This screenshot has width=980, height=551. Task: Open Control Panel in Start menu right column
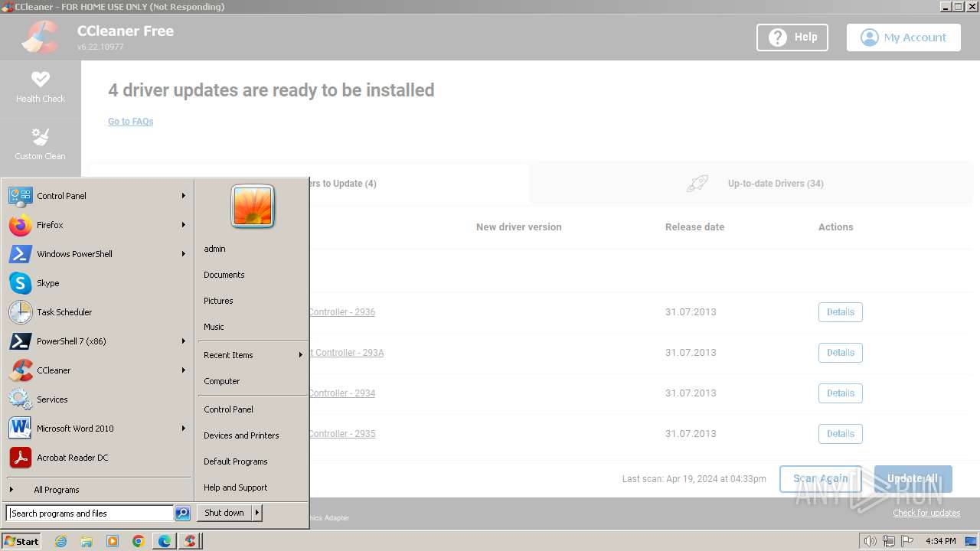(253, 409)
